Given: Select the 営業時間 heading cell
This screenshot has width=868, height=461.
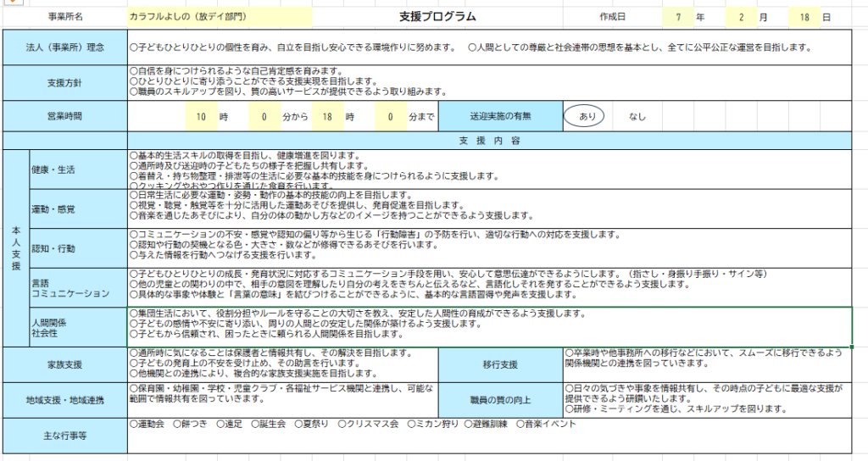Looking at the screenshot, I should point(65,116).
